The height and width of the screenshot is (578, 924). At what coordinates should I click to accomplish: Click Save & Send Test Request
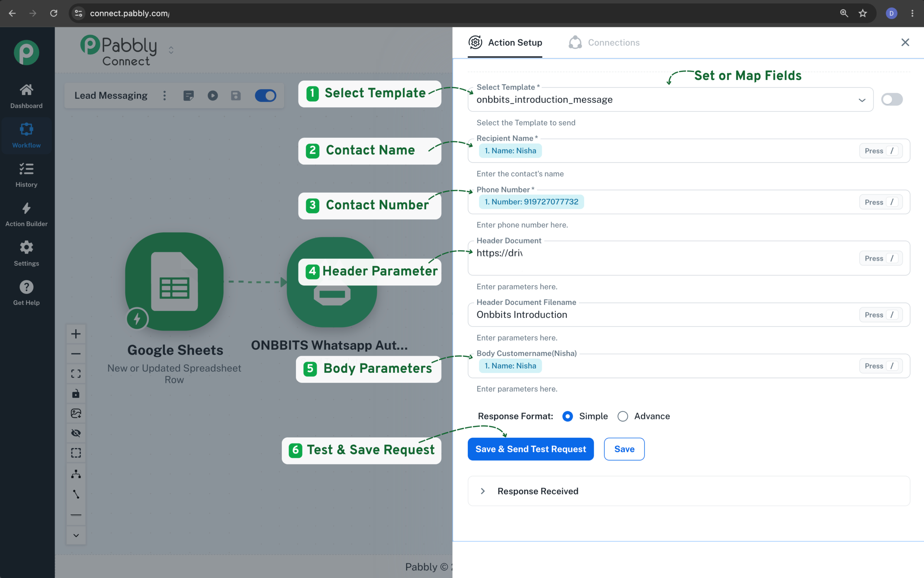[531, 449]
